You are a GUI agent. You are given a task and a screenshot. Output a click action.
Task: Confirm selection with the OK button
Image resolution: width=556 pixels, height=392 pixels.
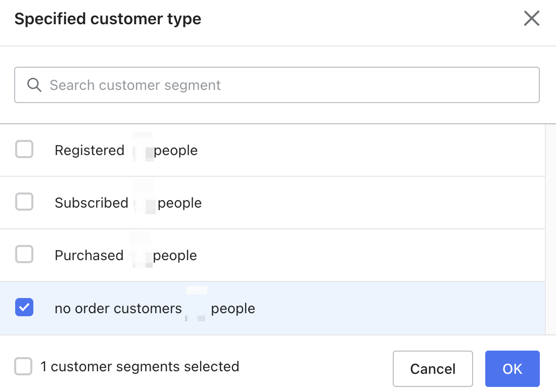point(512,369)
